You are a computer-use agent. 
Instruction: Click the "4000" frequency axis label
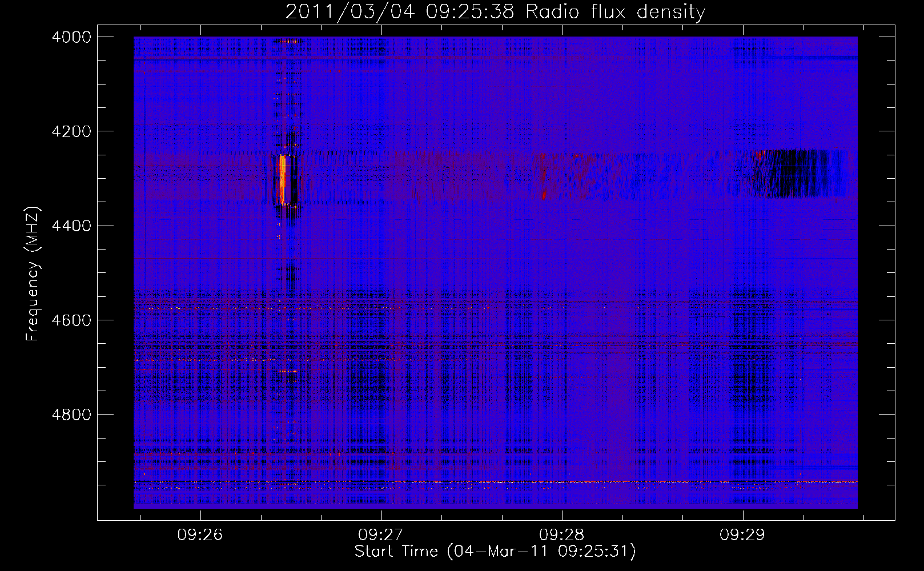tap(71, 37)
